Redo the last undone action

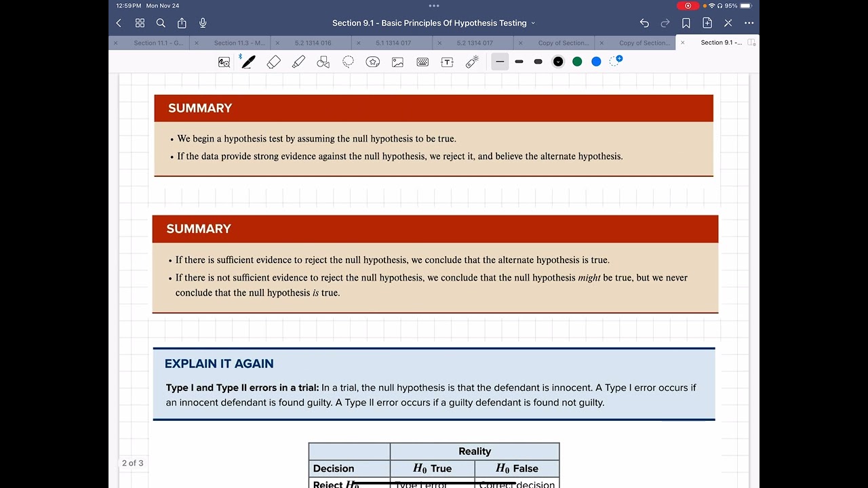665,23
